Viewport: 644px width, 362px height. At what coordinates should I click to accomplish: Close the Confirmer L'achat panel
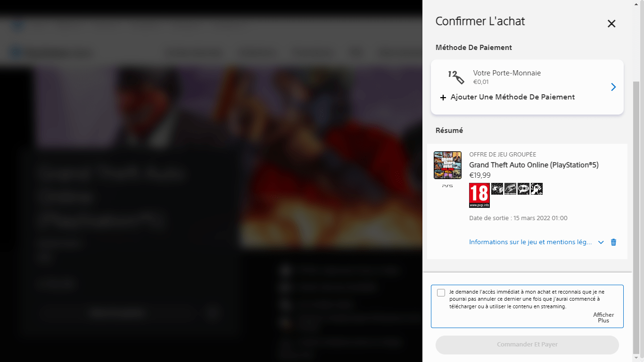coord(611,24)
